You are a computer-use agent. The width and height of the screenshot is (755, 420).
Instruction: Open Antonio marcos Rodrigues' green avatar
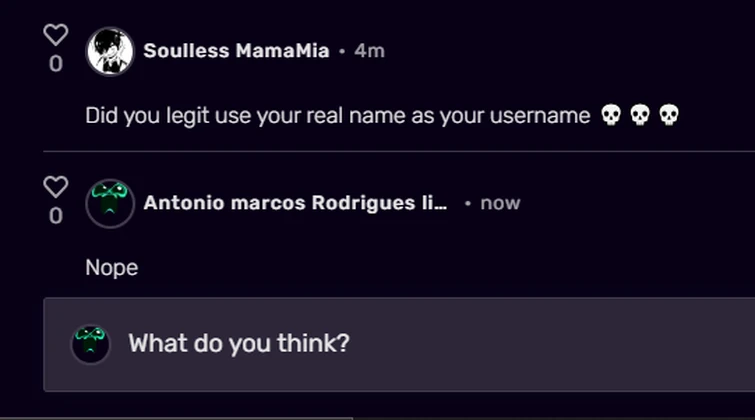click(110, 204)
